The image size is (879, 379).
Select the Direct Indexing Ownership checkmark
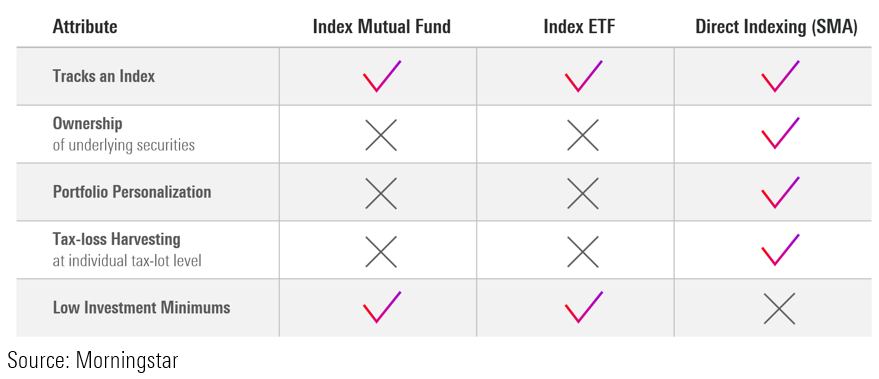click(780, 133)
